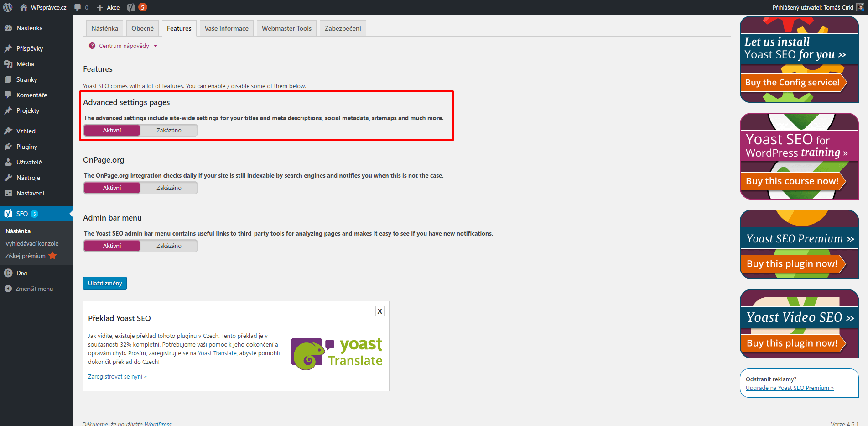
Task: Switch to the Zabezpečení tab
Action: [343, 28]
